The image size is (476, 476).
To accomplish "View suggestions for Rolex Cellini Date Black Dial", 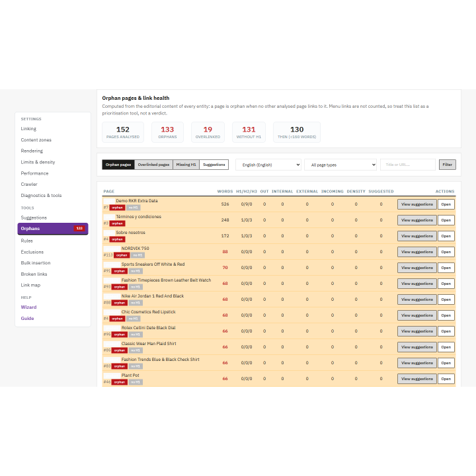I will 416,331.
